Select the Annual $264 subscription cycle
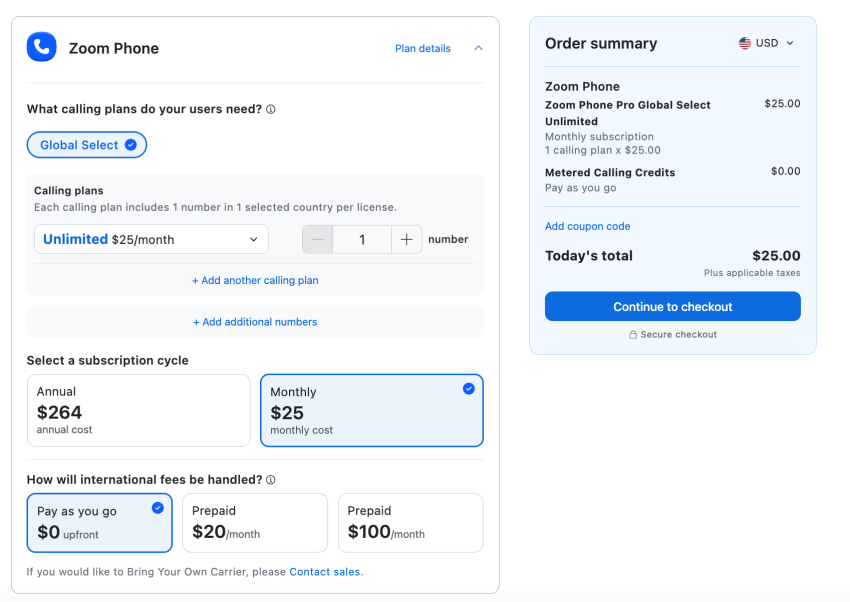Image resolution: width=850 pixels, height=602 pixels. pyautogui.click(x=139, y=411)
